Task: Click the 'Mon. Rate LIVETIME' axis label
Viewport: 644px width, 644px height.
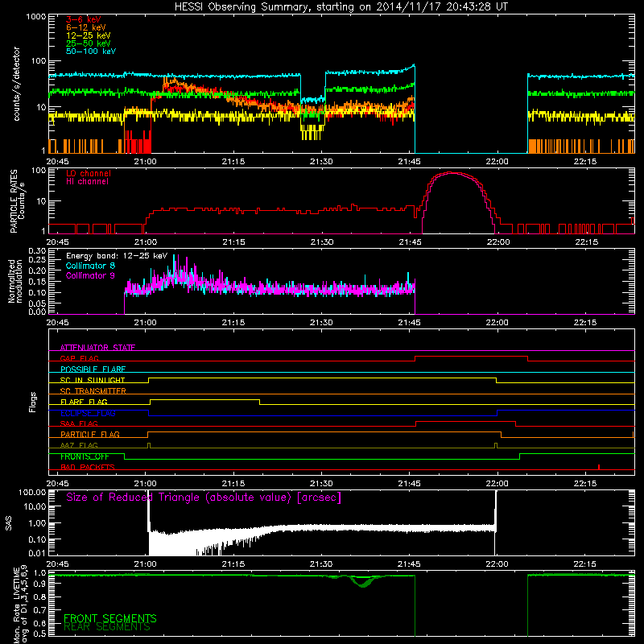Action: (x=16, y=605)
